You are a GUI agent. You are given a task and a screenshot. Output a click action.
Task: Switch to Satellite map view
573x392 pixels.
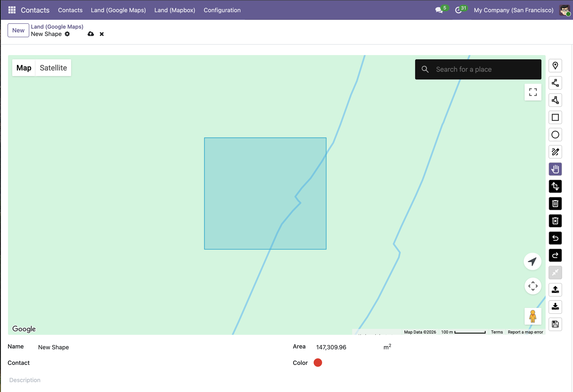53,68
